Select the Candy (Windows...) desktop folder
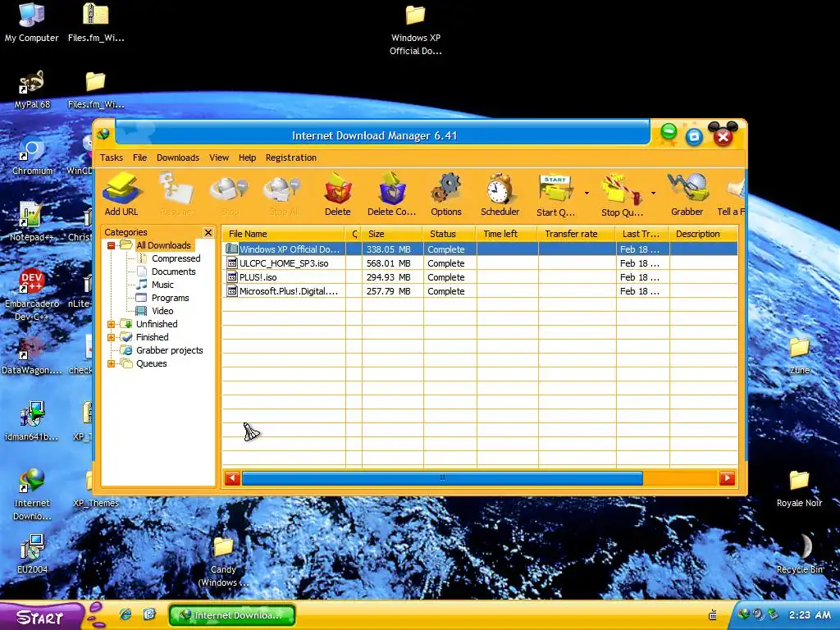The width and height of the screenshot is (840, 630). [x=223, y=561]
